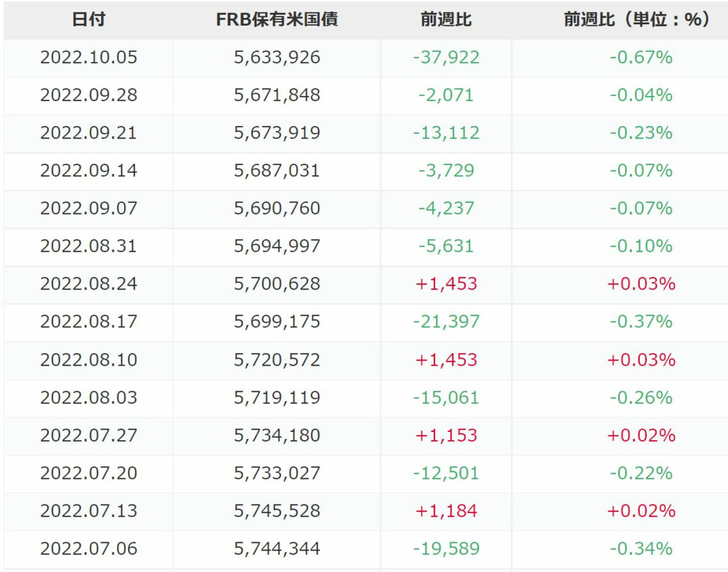The image size is (728, 572).
Task: Click the percentage -0.67%
Action: point(641,57)
